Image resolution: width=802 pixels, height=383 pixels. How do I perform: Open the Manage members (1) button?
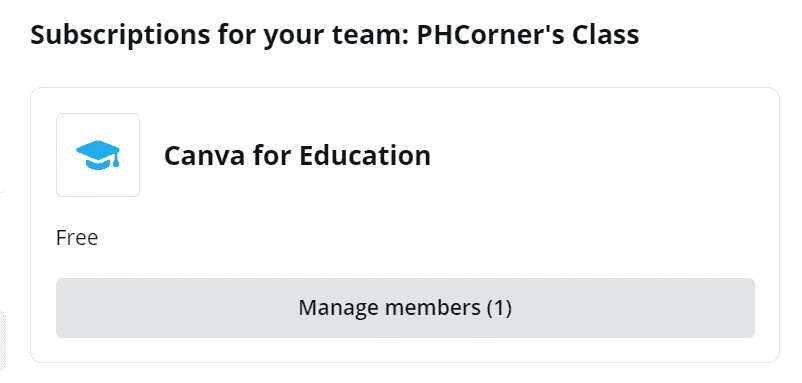click(405, 308)
